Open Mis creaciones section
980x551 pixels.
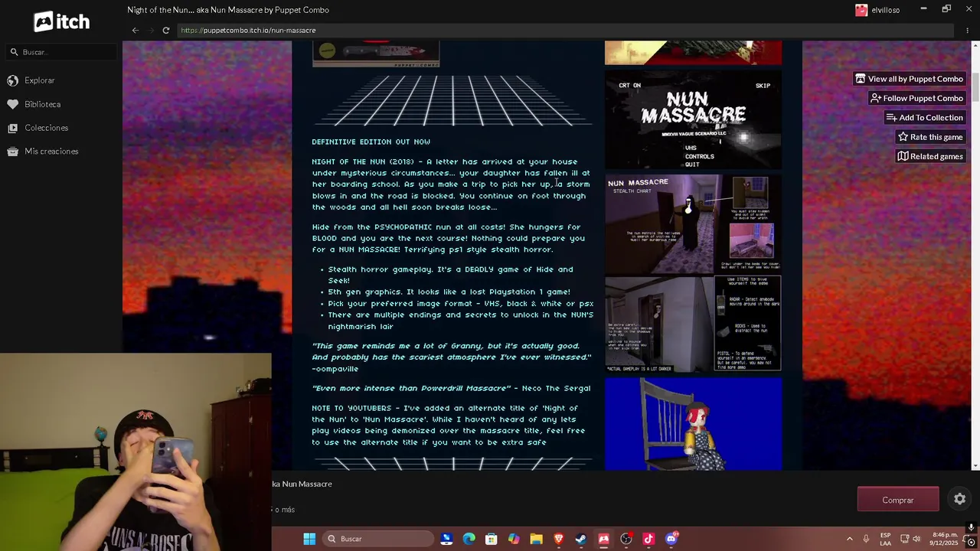51,152
